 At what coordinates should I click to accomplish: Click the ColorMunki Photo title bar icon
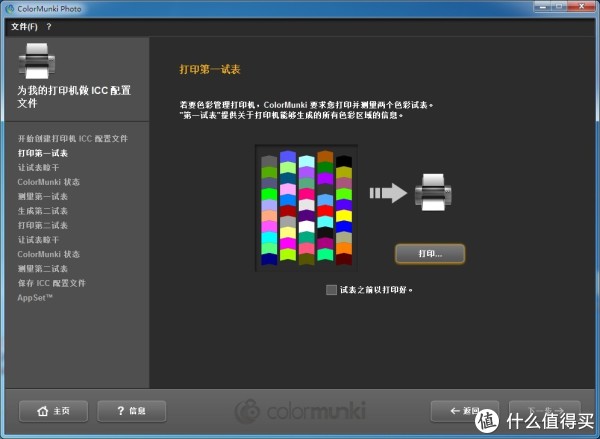coord(10,8)
